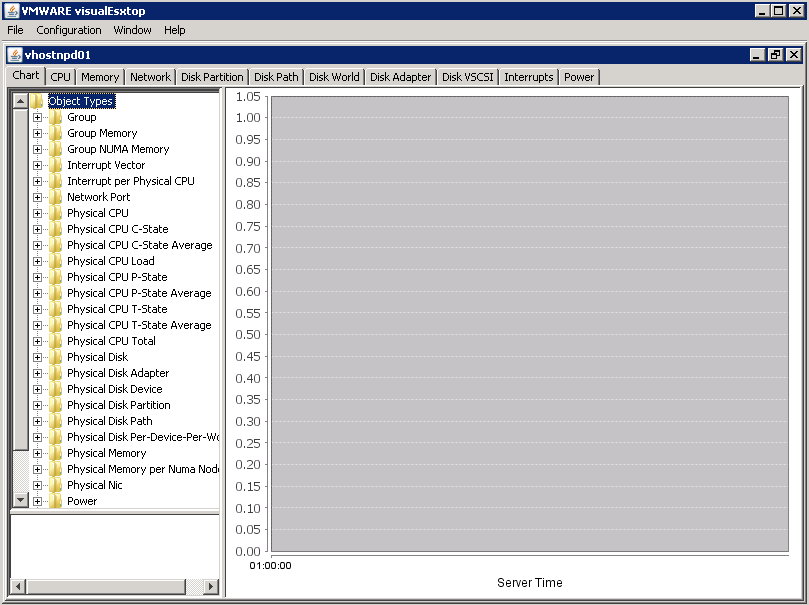
Task: Select the Object Types root label
Action: (81, 101)
